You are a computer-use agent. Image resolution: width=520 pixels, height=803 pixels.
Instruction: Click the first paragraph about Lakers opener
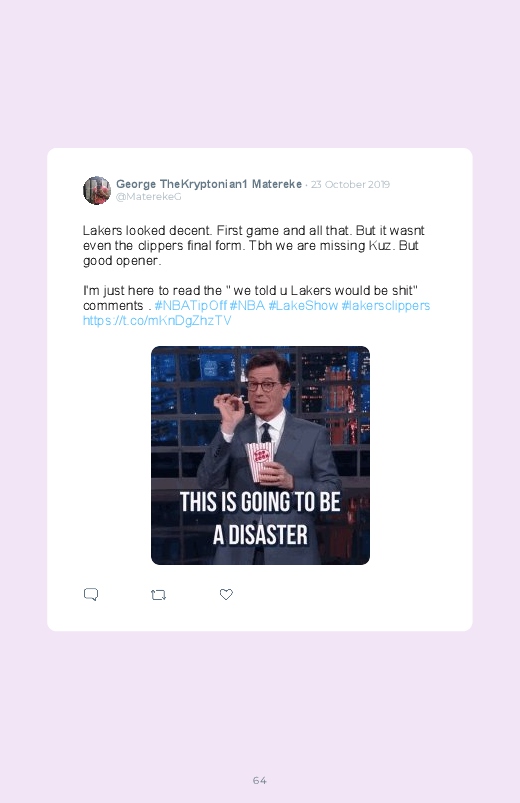[254, 245]
